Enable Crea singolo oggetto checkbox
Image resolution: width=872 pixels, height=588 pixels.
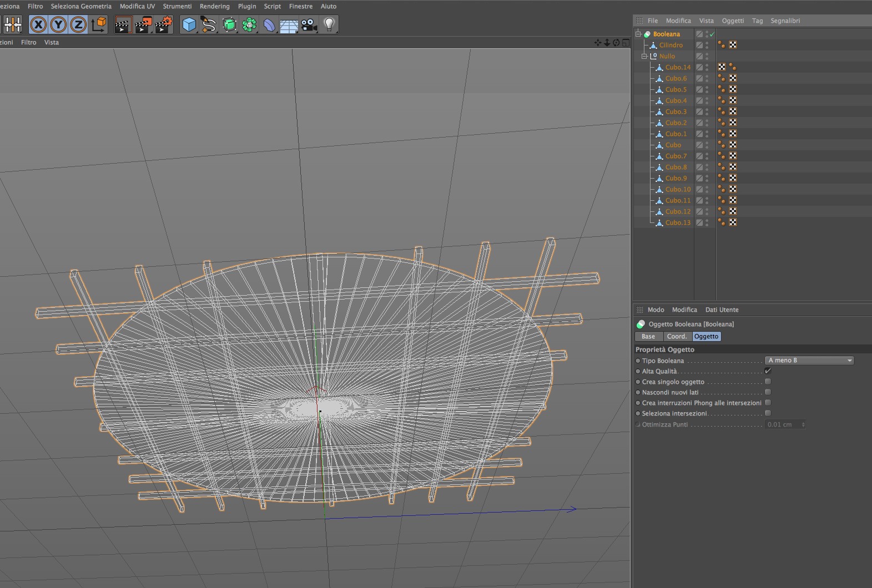pyautogui.click(x=768, y=382)
